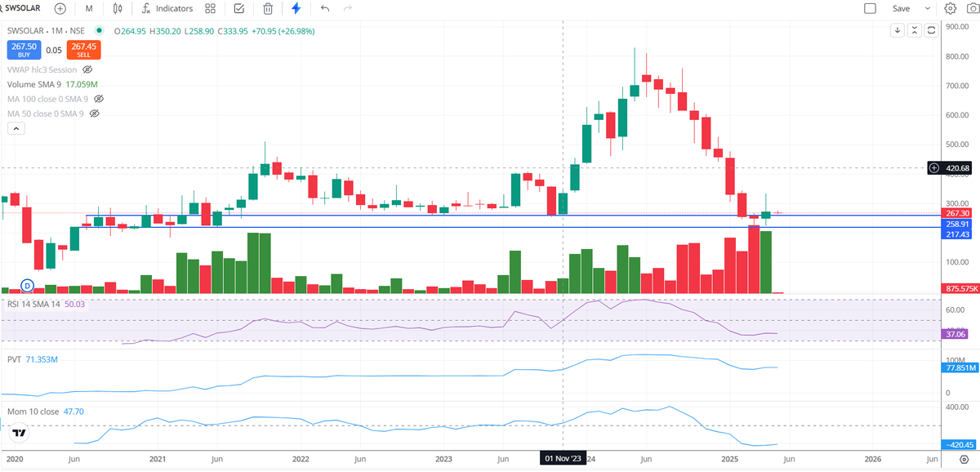Image resolution: width=980 pixels, height=472 pixels.
Task: Click the 875.575K volume scale label
Action: [x=960, y=288]
